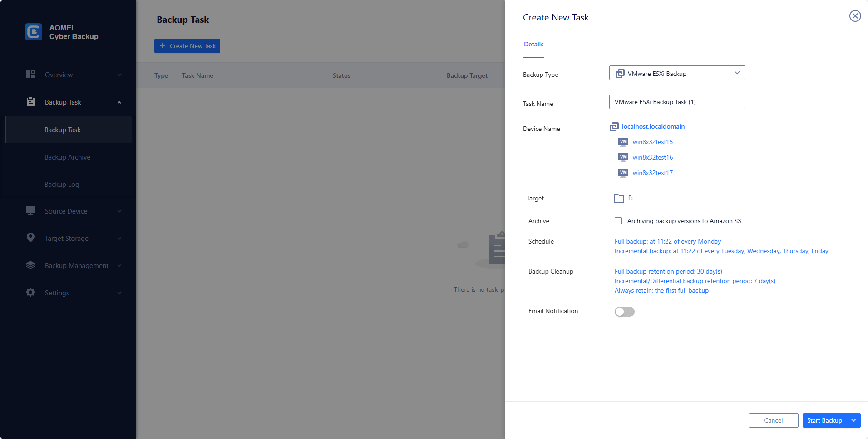Edit the incremental backup schedule link

(721, 251)
